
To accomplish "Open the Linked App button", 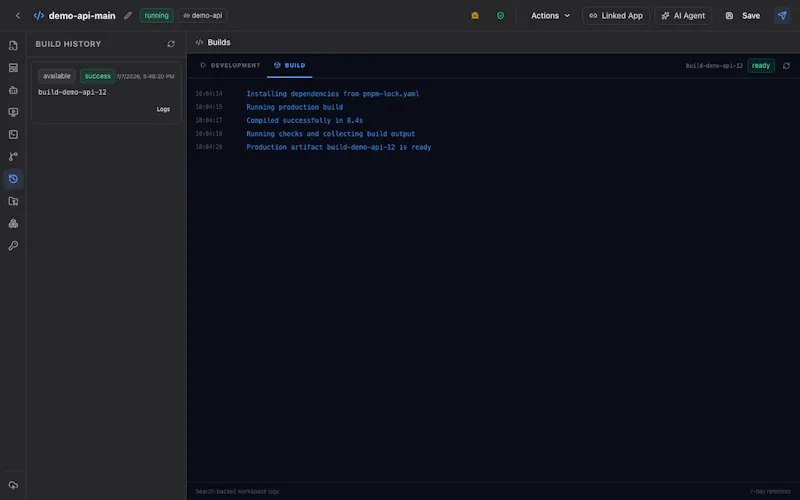I will (x=616, y=16).
